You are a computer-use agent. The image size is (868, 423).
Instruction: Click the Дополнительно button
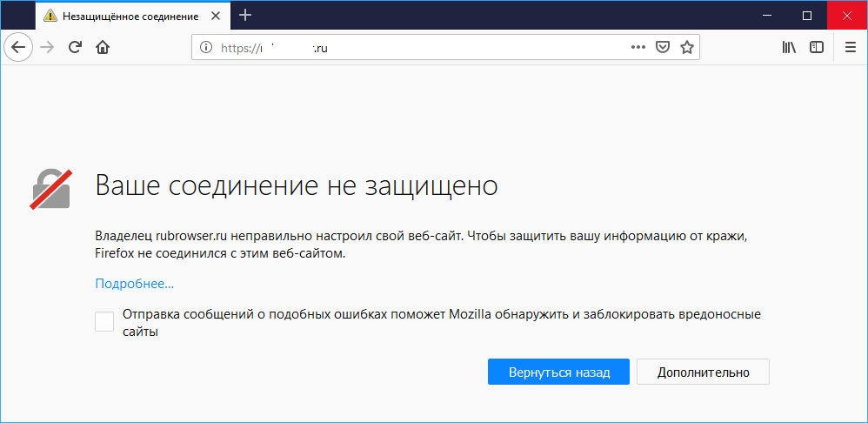pos(703,372)
